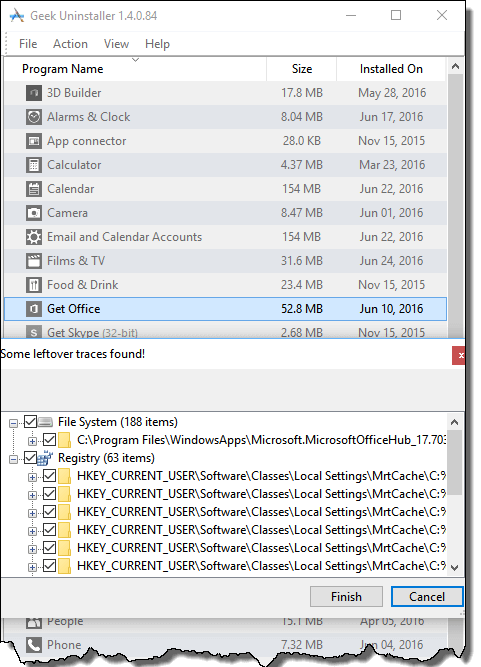This screenshot has width=481, height=667.
Task: Click the Cancel button
Action: 427,597
